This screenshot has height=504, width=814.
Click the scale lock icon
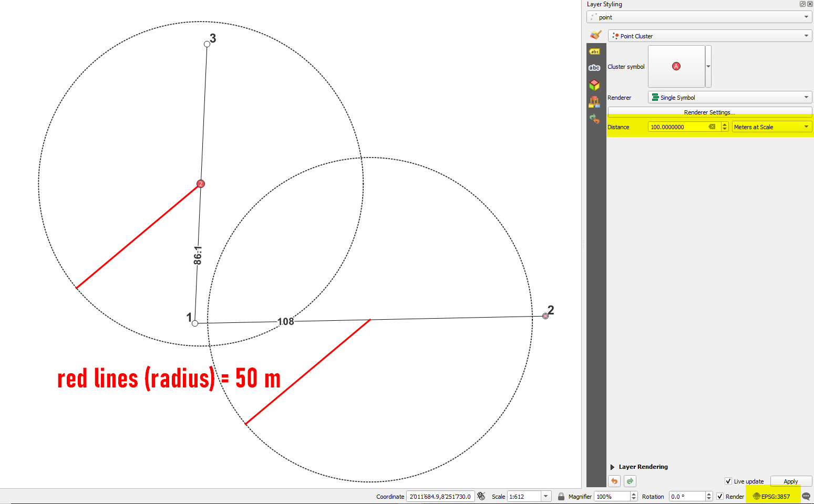pos(561,496)
